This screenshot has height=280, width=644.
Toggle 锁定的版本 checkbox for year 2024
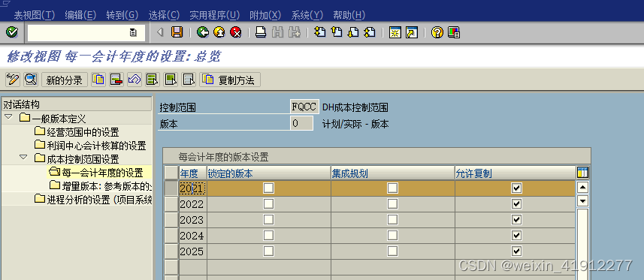(x=268, y=235)
